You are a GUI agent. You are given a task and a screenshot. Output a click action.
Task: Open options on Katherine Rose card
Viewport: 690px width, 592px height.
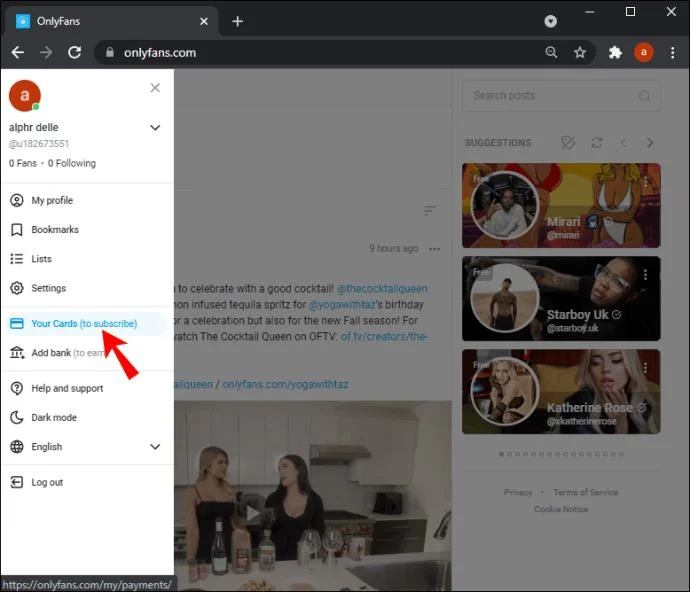tap(645, 368)
